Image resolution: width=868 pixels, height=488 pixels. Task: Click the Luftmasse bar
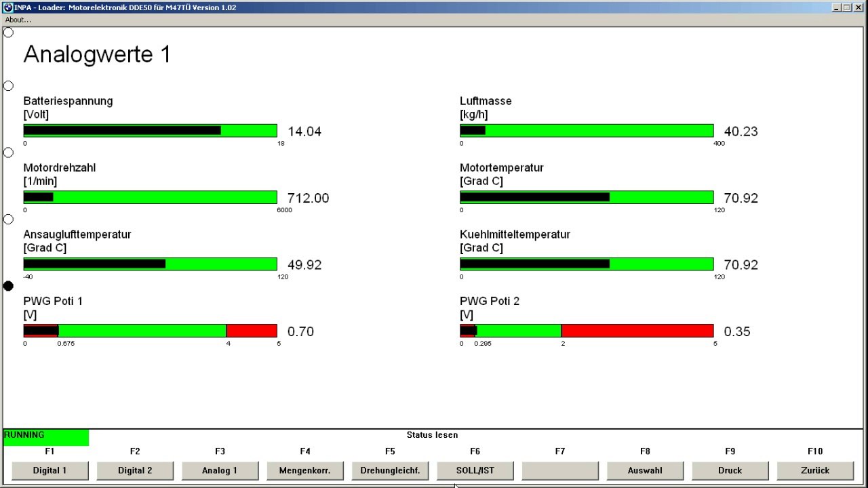587,131
